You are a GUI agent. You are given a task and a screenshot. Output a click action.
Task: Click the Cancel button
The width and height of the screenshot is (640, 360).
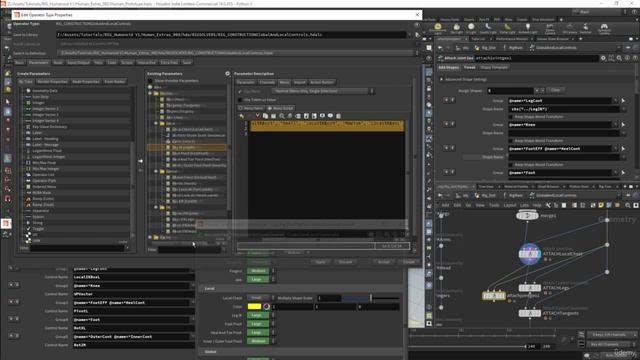tap(409, 262)
